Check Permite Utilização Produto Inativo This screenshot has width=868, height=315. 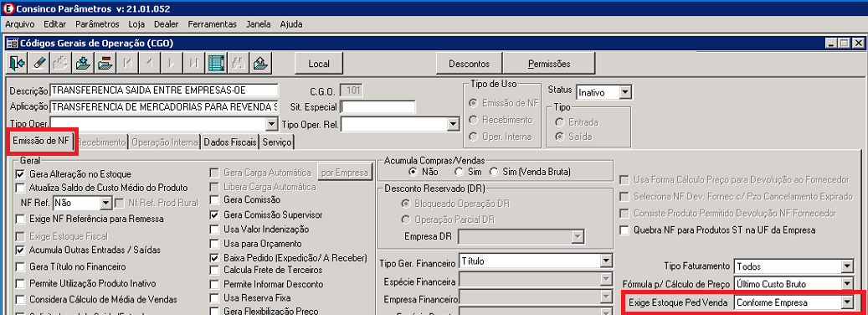coord(20,283)
